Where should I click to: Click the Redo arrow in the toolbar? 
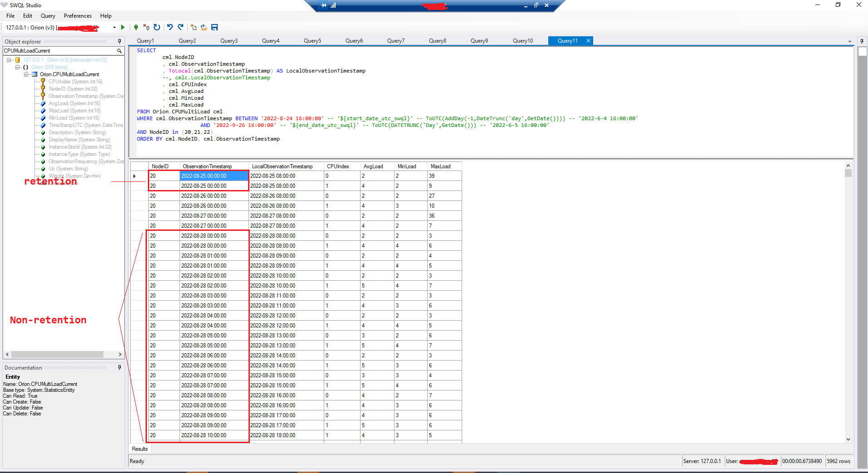[180, 28]
